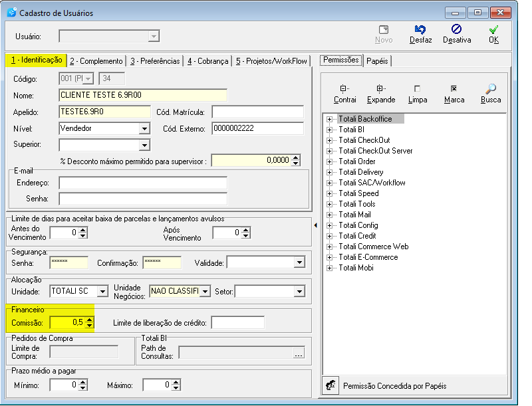Expand the Totali CheckOut Server node
Screen dimensions: 532x406
[x=329, y=151]
